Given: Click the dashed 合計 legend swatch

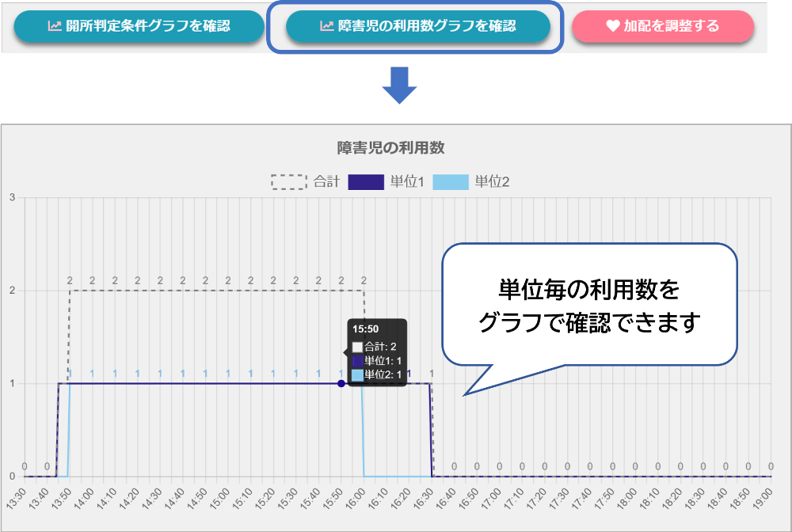Looking at the screenshot, I should click(288, 182).
